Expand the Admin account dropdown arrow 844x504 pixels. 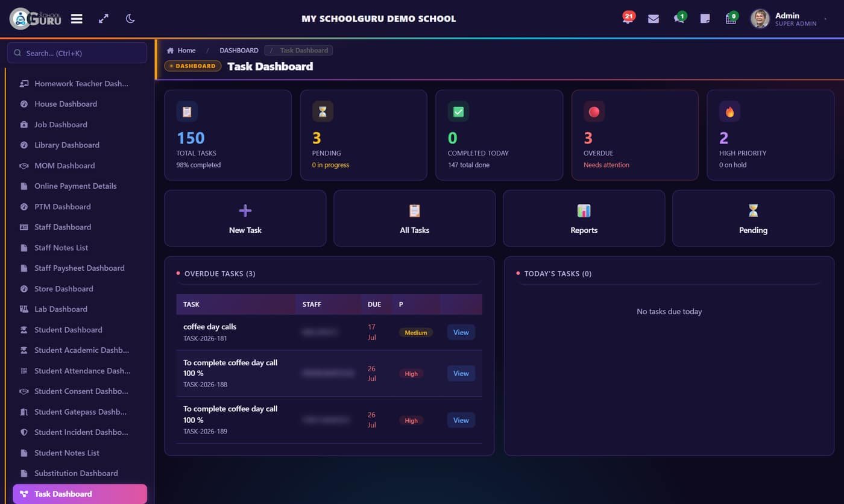pos(825,19)
